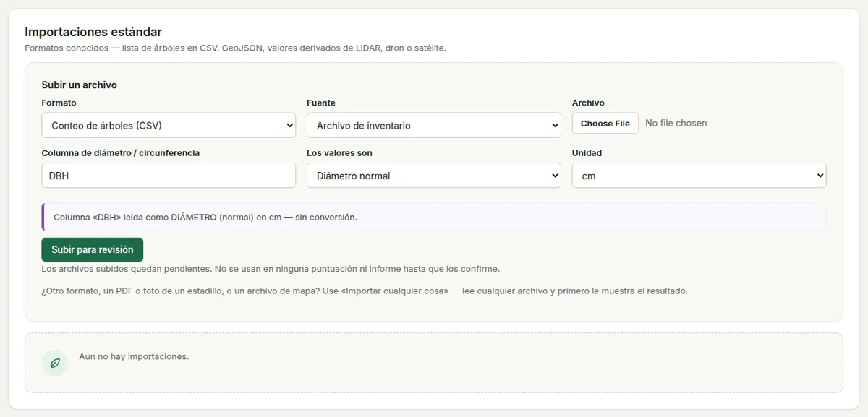The width and height of the screenshot is (868, 417).
Task: Click the '¿Otro formato, un PDF o foto' hint text
Action: pos(365,291)
